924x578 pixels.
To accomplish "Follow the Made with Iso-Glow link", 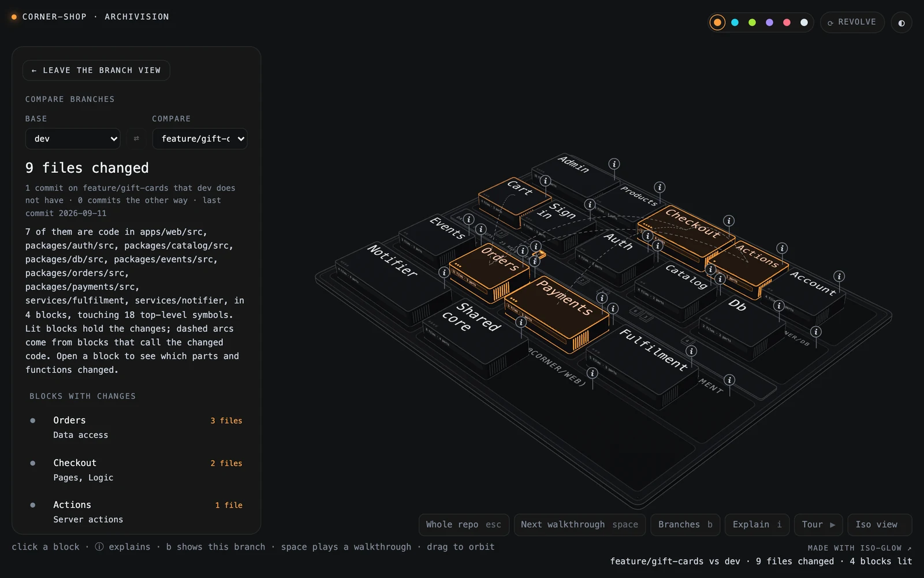I will [859, 548].
